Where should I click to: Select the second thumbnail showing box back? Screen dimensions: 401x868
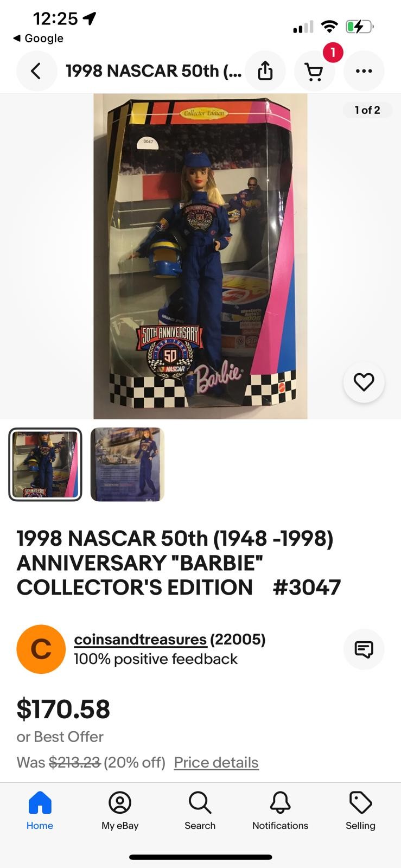click(127, 464)
